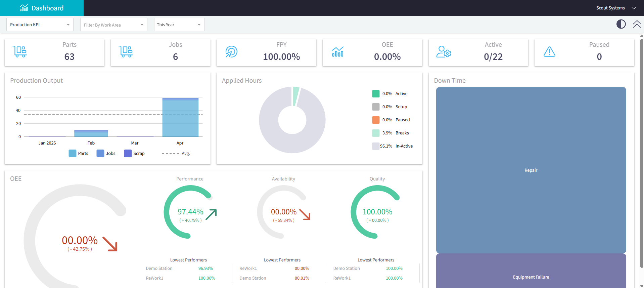This screenshot has width=644, height=288.
Task: Toggle Setup legend swatch in Applied Hours
Action: pyautogui.click(x=376, y=107)
